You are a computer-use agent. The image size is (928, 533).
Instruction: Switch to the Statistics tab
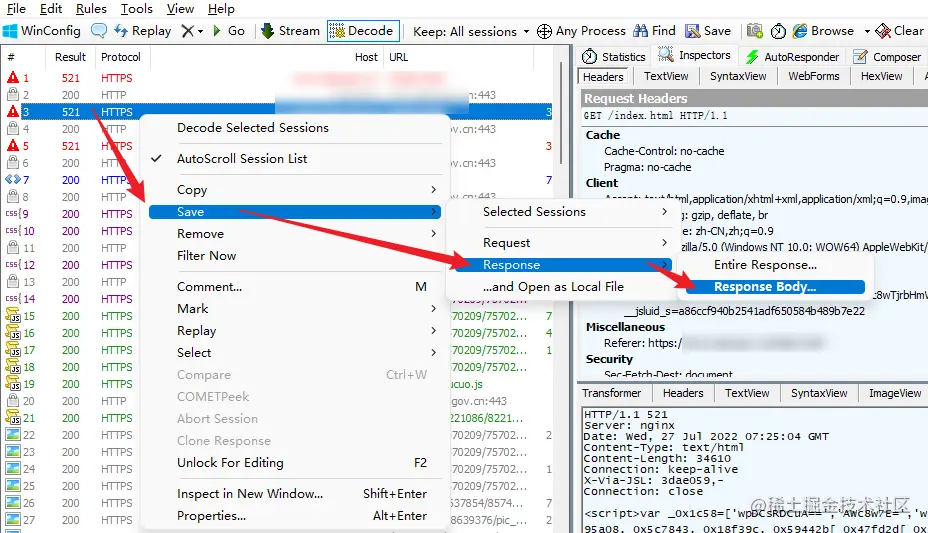point(614,57)
